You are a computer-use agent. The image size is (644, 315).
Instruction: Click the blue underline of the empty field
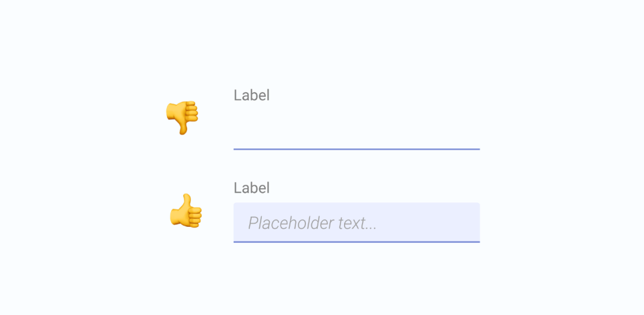pyautogui.click(x=357, y=149)
